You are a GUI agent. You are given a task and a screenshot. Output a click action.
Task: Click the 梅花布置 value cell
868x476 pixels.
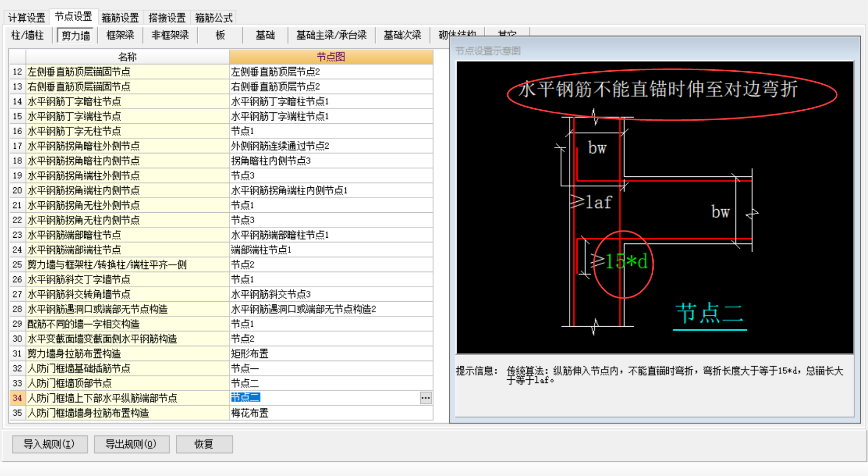tap(331, 413)
